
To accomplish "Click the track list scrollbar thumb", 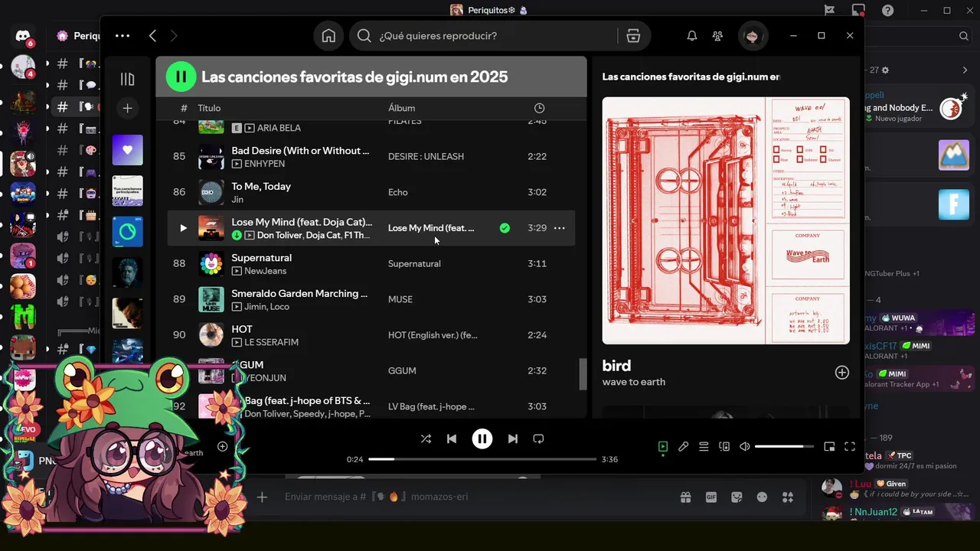I will tap(583, 374).
